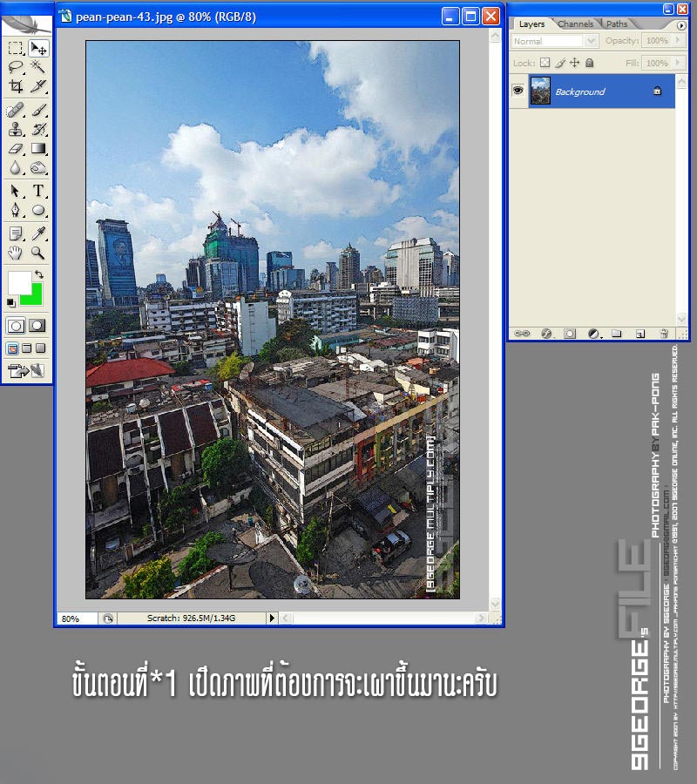Click the Scratch: 926.5M/1.34G status text
The height and width of the screenshot is (784, 697).
click(191, 618)
